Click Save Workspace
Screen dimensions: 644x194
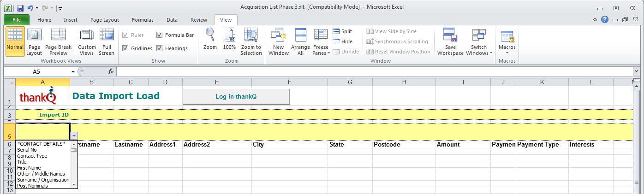pyautogui.click(x=450, y=41)
